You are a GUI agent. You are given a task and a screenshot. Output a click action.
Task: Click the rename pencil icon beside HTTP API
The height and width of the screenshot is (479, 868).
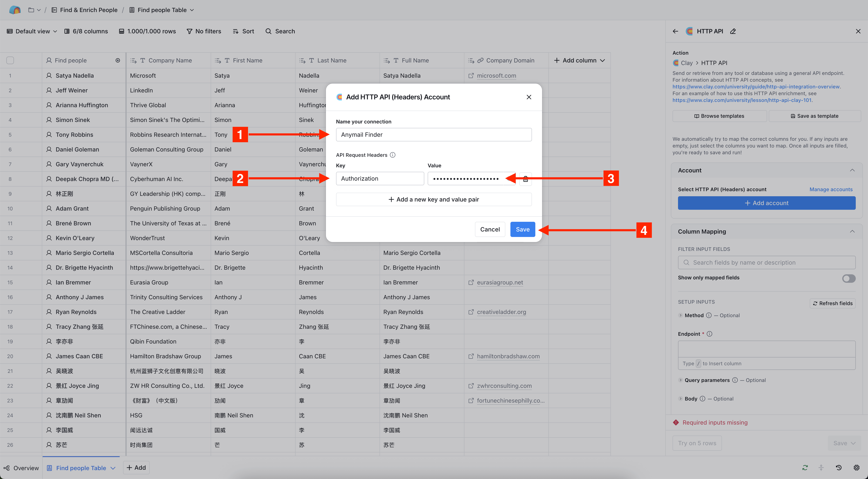(x=732, y=31)
